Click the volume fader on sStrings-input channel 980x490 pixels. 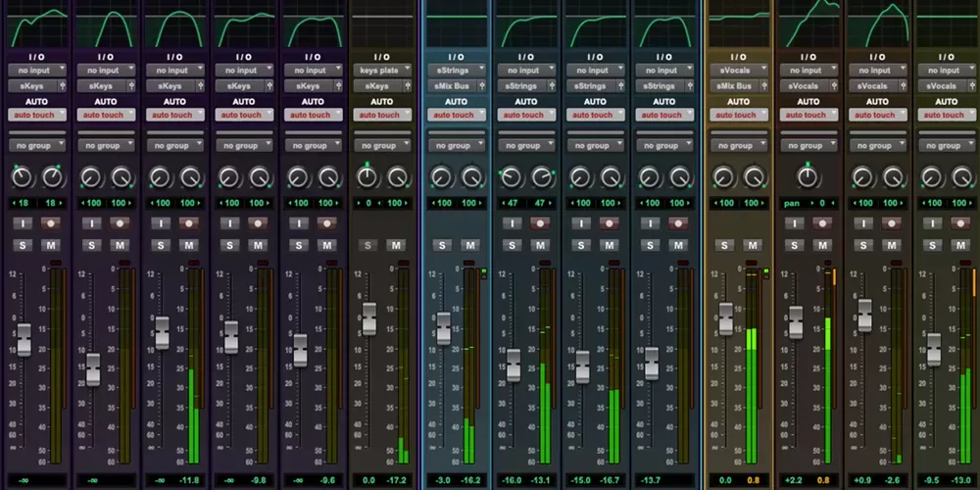click(x=444, y=328)
